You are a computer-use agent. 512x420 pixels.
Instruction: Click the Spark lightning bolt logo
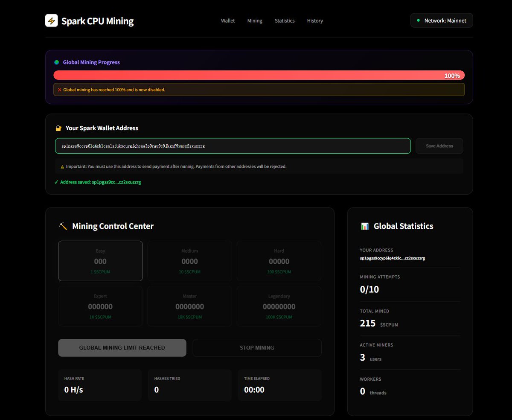[x=52, y=20]
